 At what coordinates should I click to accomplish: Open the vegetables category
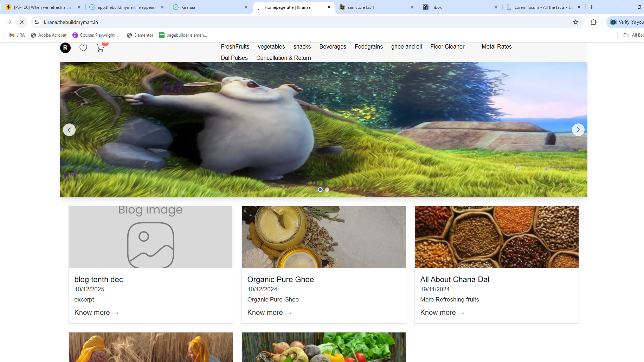pyautogui.click(x=271, y=47)
